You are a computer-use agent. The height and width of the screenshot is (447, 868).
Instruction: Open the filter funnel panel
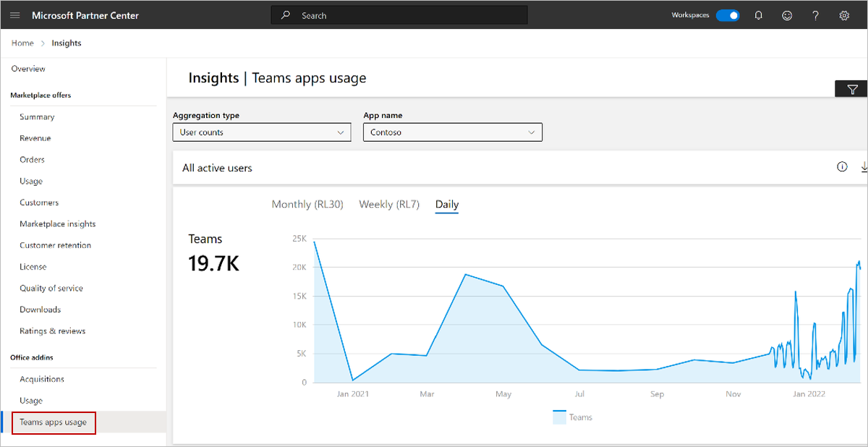click(x=852, y=90)
